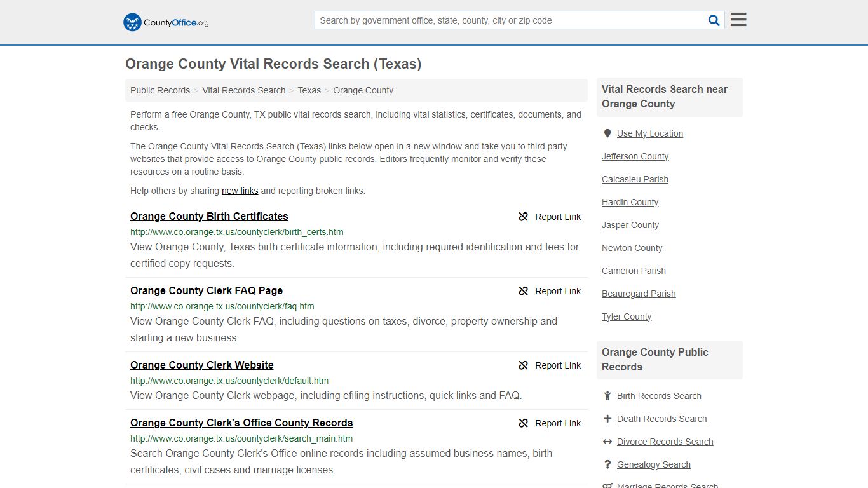This screenshot has height=488, width=868.
Task: Follow the 'new links' hyperlink
Action: click(240, 191)
